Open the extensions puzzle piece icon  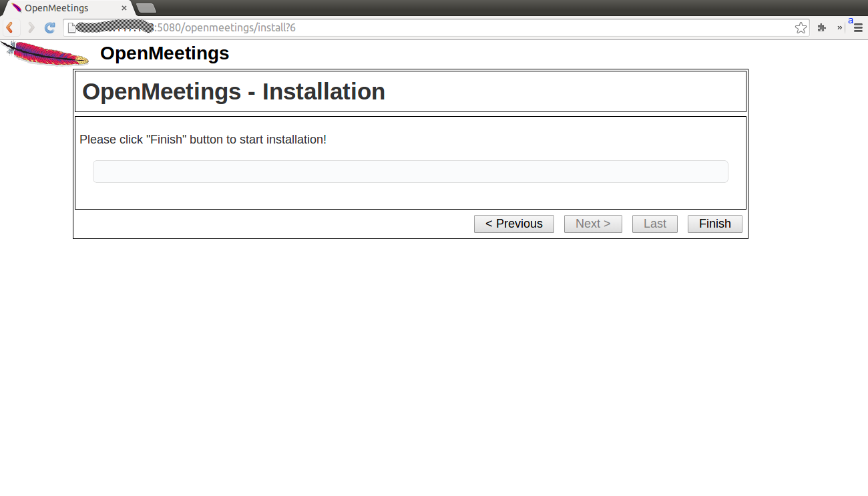click(821, 27)
